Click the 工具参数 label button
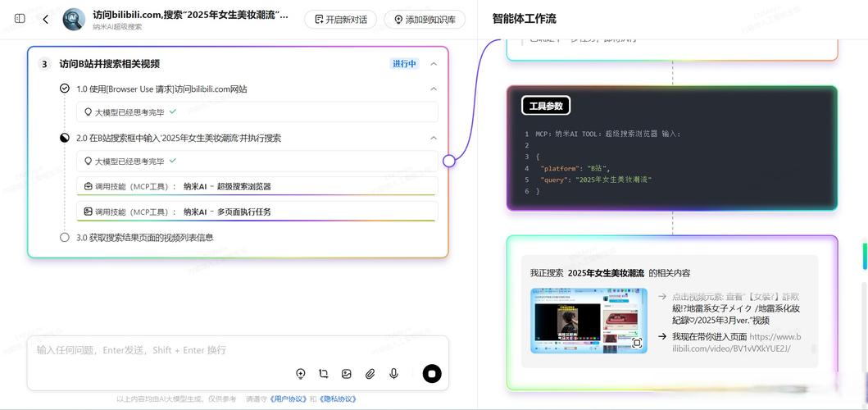Viewport: 868px width, 410px height. point(546,106)
